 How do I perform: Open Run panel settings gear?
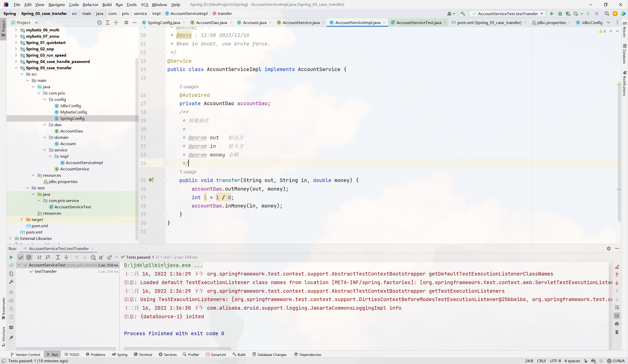point(609,248)
